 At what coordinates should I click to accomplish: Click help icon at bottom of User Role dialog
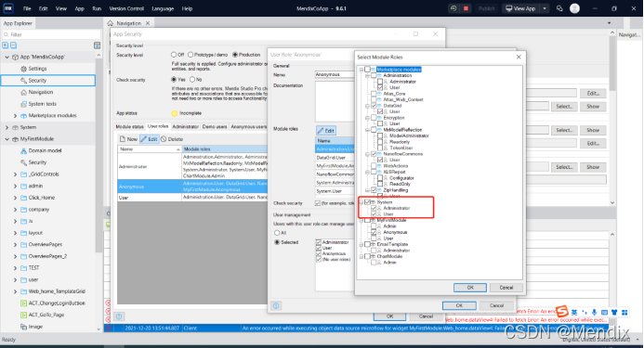click(276, 305)
